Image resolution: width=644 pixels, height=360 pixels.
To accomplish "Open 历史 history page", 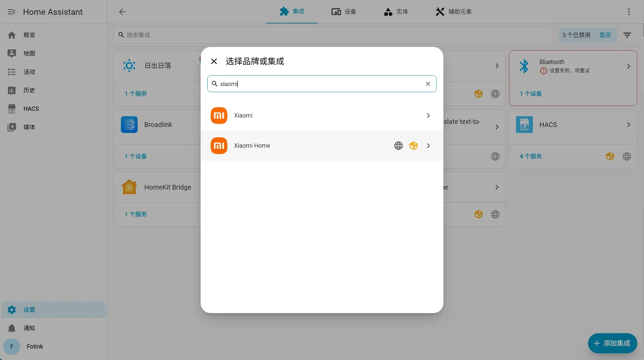I will [x=54, y=90].
